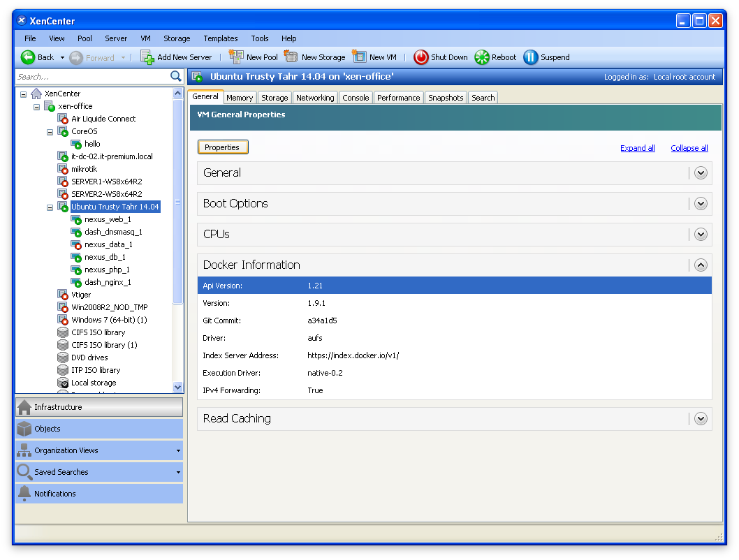Click the green Back arrow icon

pyautogui.click(x=28, y=57)
